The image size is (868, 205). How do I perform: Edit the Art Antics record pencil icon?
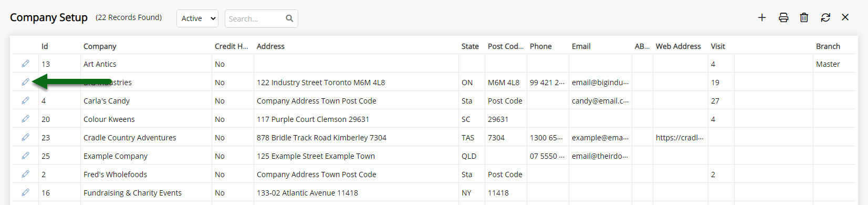click(x=25, y=64)
